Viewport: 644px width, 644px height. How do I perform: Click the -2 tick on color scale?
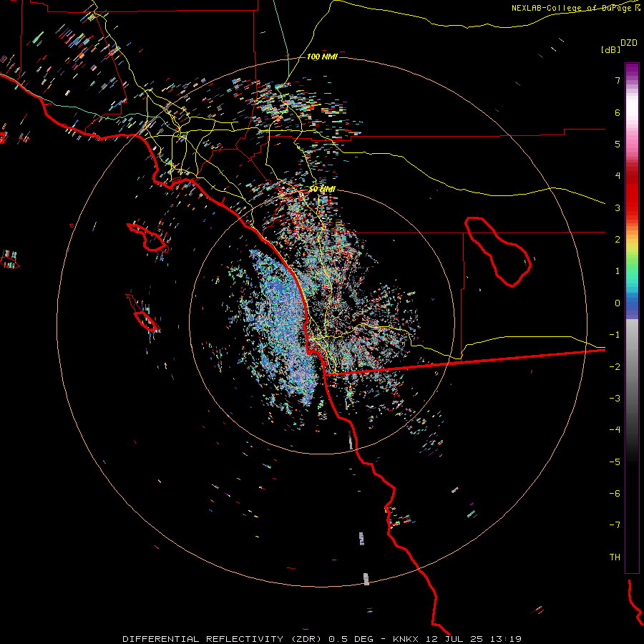615,367
